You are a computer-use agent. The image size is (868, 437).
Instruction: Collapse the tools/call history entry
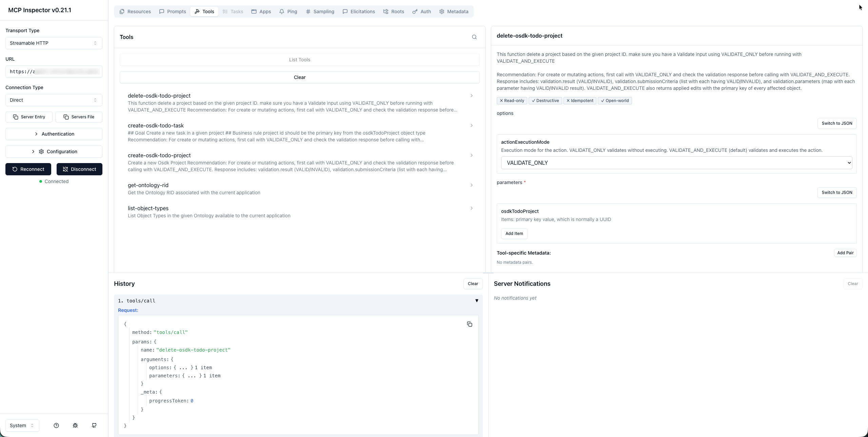tap(476, 301)
